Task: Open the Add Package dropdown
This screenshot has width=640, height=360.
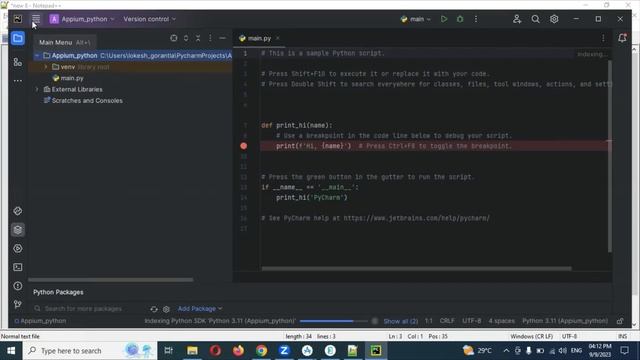Action: click(x=200, y=309)
